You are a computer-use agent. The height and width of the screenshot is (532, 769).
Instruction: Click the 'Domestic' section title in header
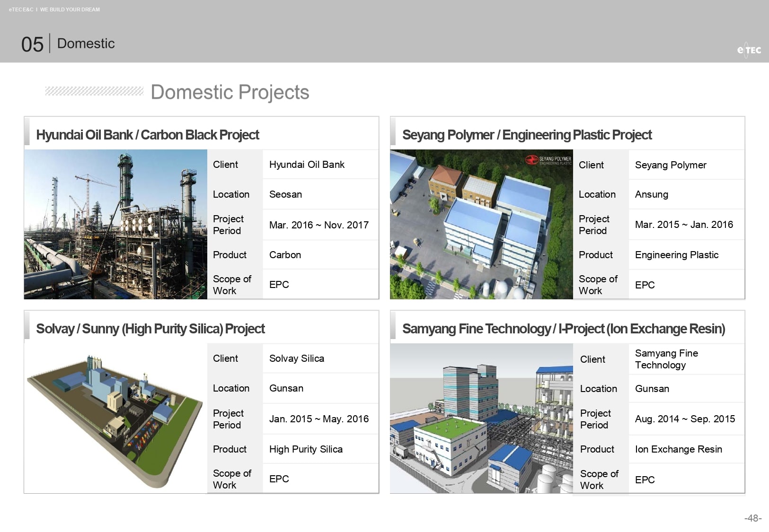pos(86,44)
